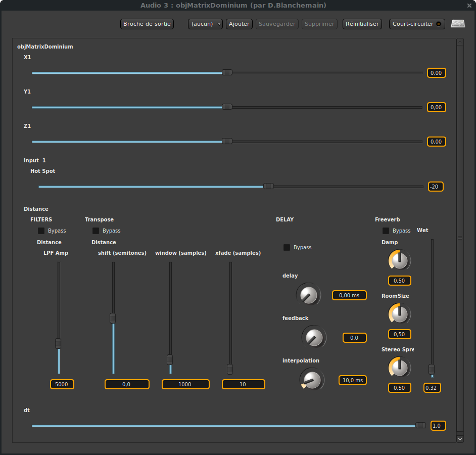
Task: Enable the Transpose Bypass checkbox
Action: tap(96, 231)
